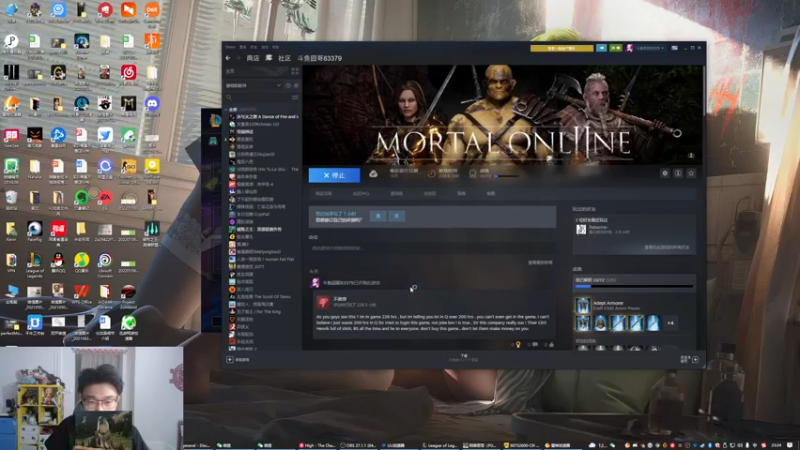Give award icon on the review
800x450 pixels.
click(x=518, y=345)
